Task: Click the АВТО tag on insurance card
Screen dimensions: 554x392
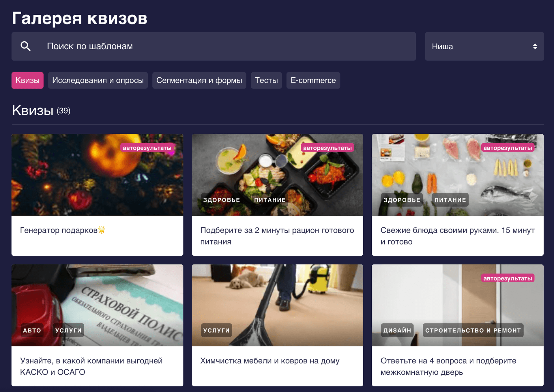Action: (x=32, y=330)
